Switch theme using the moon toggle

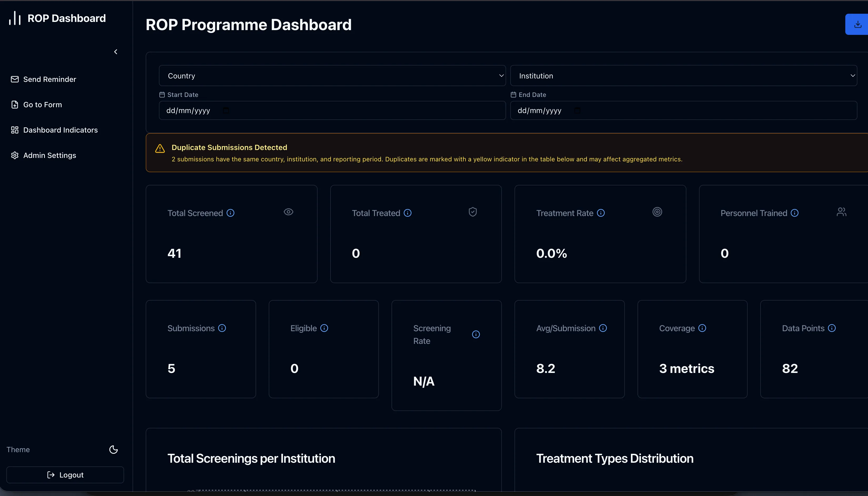(113, 449)
